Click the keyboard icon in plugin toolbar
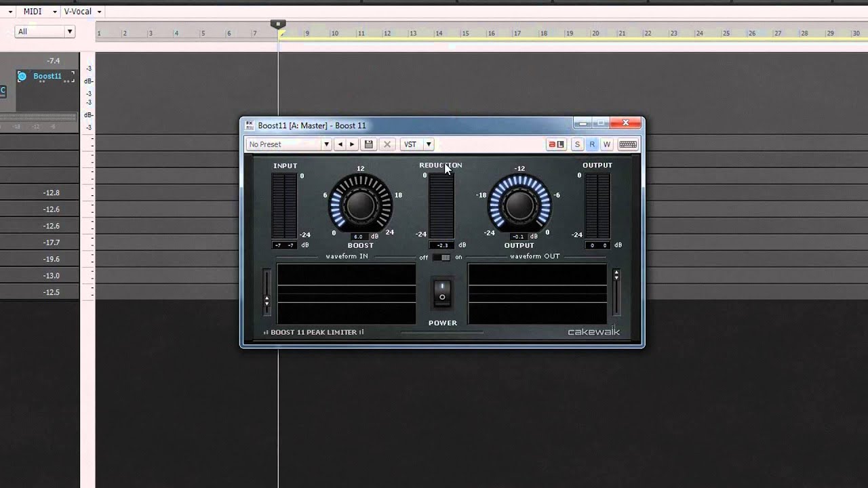The image size is (868, 488). coord(628,144)
